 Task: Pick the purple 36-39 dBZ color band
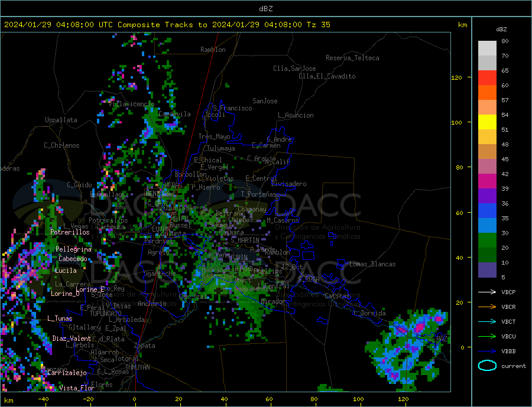coord(487,196)
